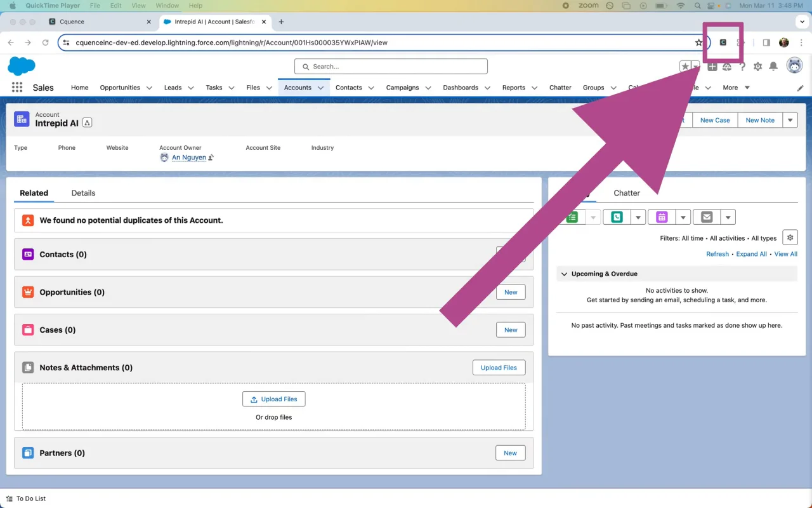Compose an email from the activity panel

click(707, 217)
